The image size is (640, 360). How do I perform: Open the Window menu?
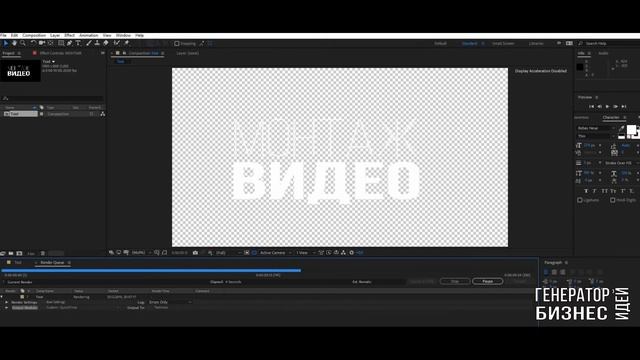[x=123, y=36]
